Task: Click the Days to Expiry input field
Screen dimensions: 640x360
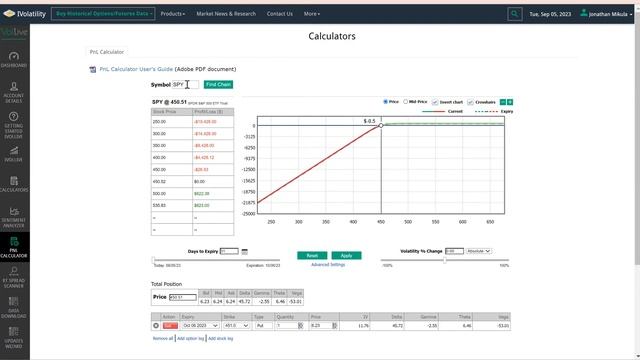Action: coord(229,251)
